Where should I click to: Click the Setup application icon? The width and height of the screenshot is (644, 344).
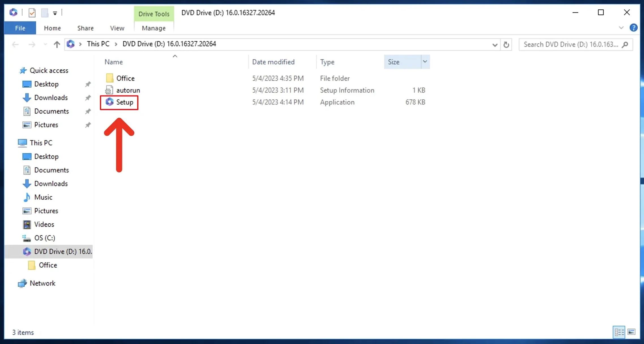coord(110,102)
